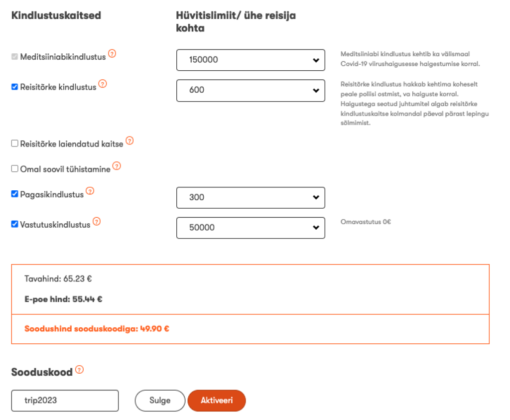The image size is (510, 420).
Task: Uncheck the Reisitõrke kindlustus checkbox
Action: pos(14,87)
